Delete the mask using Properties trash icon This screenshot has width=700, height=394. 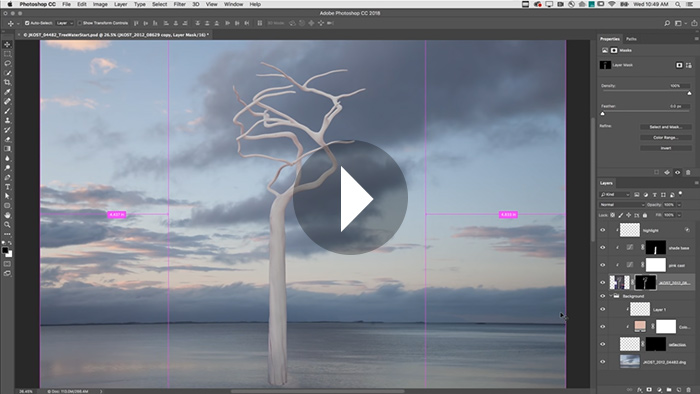point(688,172)
